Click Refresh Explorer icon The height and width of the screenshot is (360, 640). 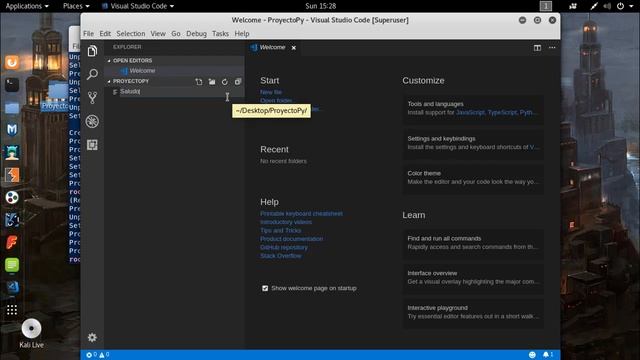225,82
